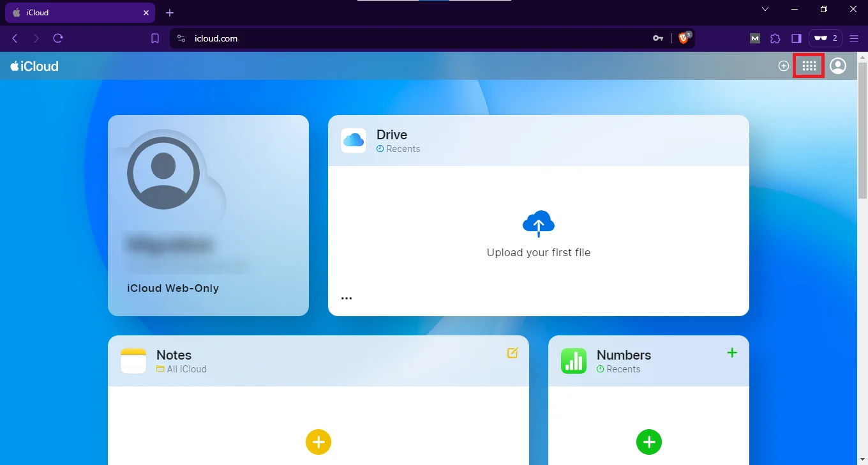Click the yellow plus button in Notes

(318, 441)
